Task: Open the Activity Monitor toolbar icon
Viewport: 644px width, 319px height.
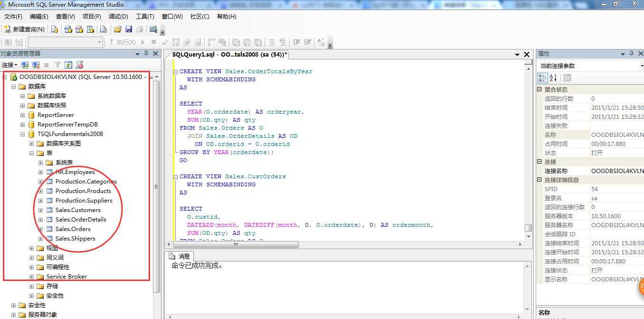Action: 153,29
